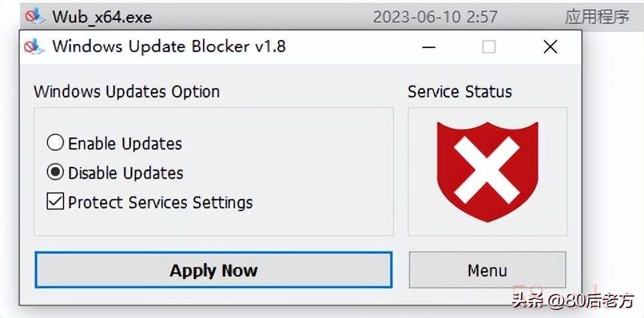Select the Enable Updates radio button

(55, 143)
